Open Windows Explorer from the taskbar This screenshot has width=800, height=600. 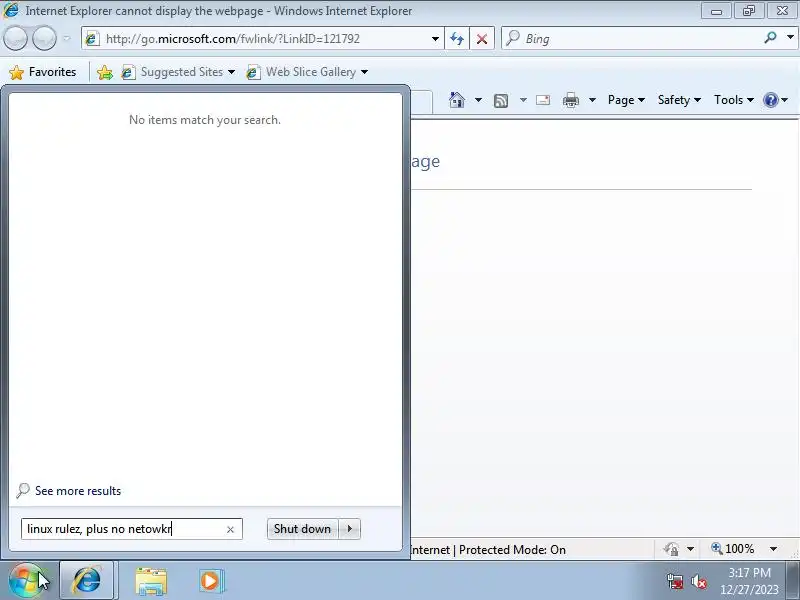[x=151, y=581]
